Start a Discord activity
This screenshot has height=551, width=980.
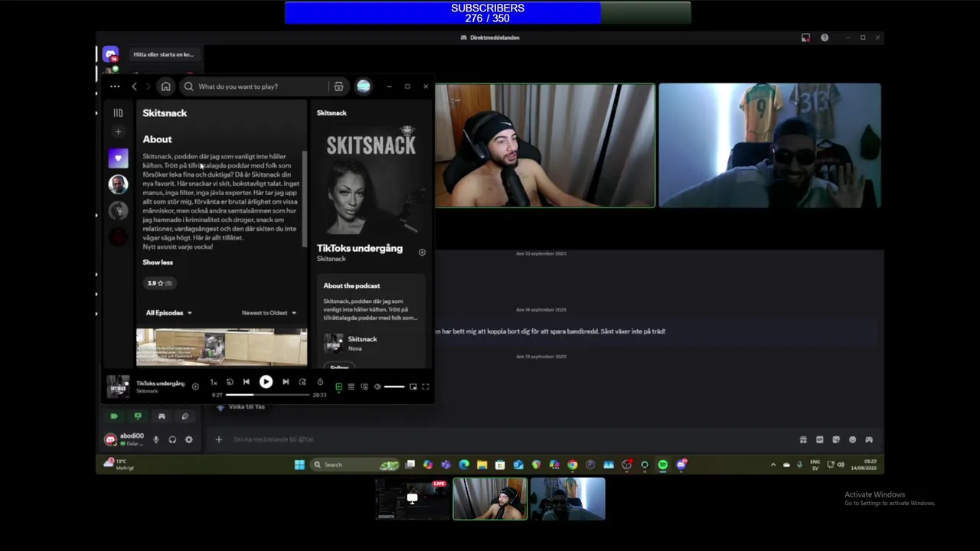pos(162,416)
